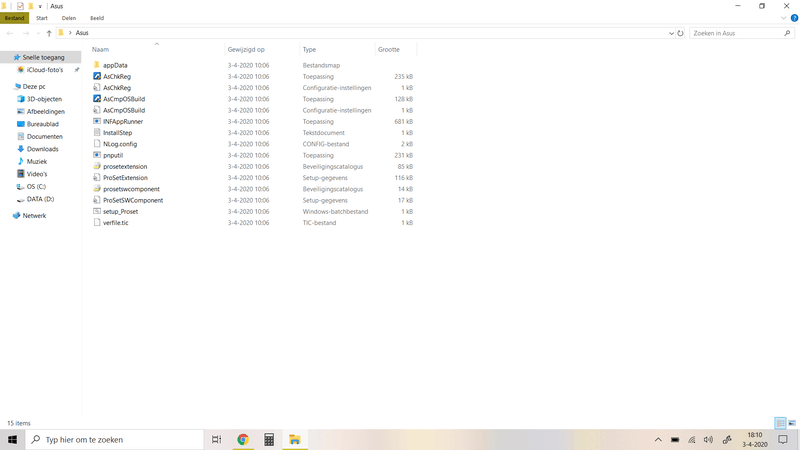Open Netwerk in the navigation pane
This screenshot has width=800, height=450.
tap(34, 215)
